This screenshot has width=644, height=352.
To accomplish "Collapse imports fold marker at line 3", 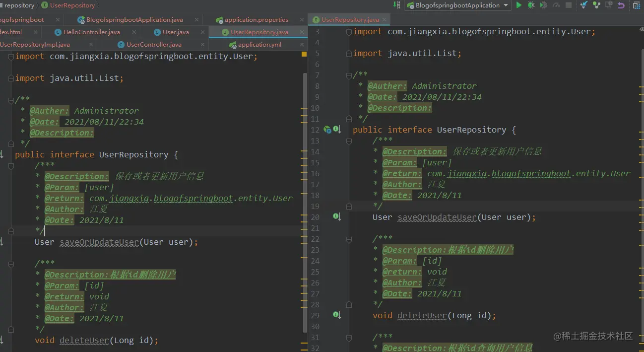I will click(x=350, y=31).
